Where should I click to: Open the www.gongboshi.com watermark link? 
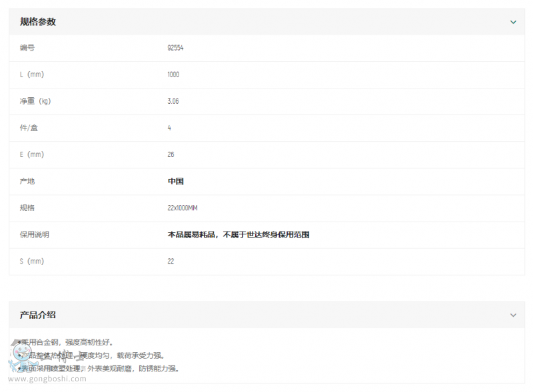pyautogui.click(x=47, y=379)
